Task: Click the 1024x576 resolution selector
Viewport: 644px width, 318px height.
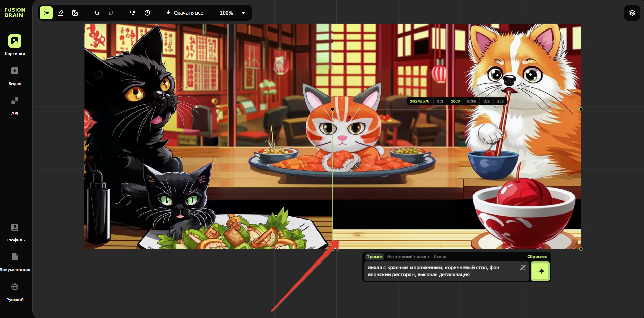Action: pyautogui.click(x=419, y=101)
